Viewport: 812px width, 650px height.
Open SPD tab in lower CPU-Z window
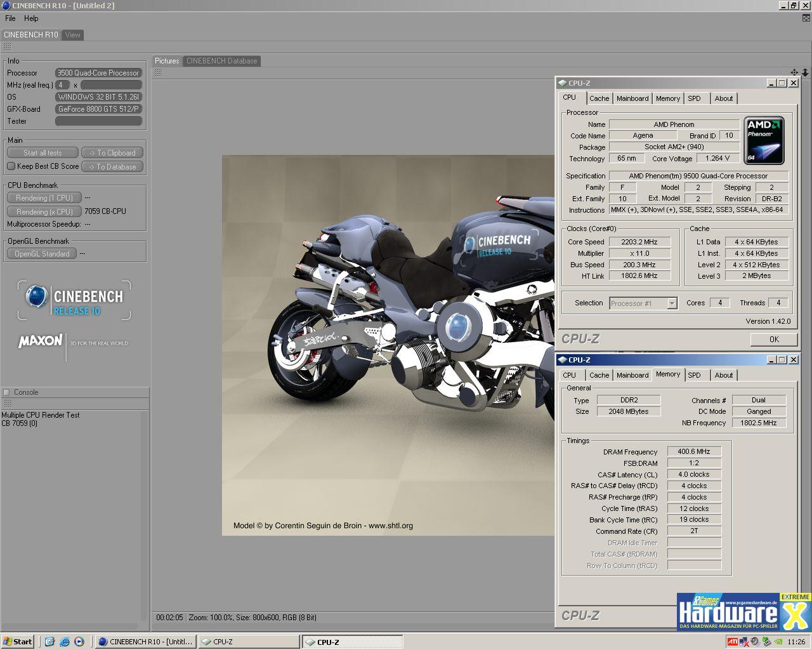click(695, 375)
